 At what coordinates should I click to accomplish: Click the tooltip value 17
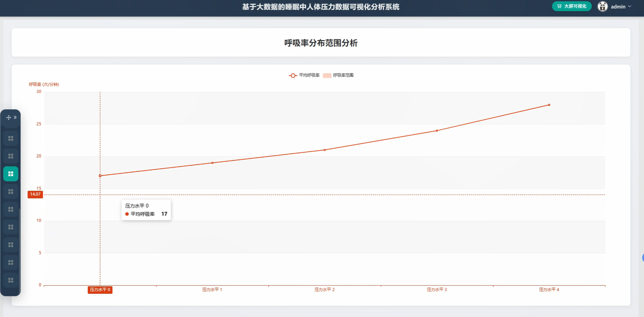pos(164,214)
